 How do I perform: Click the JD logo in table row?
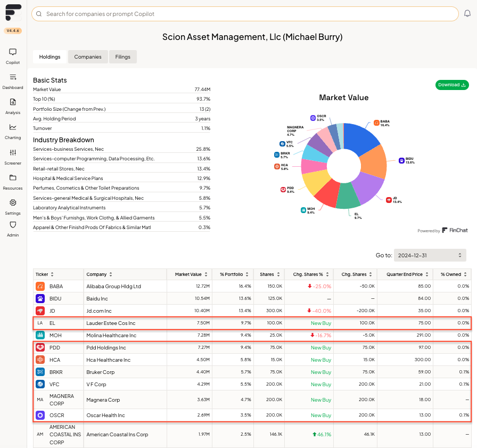[40, 311]
